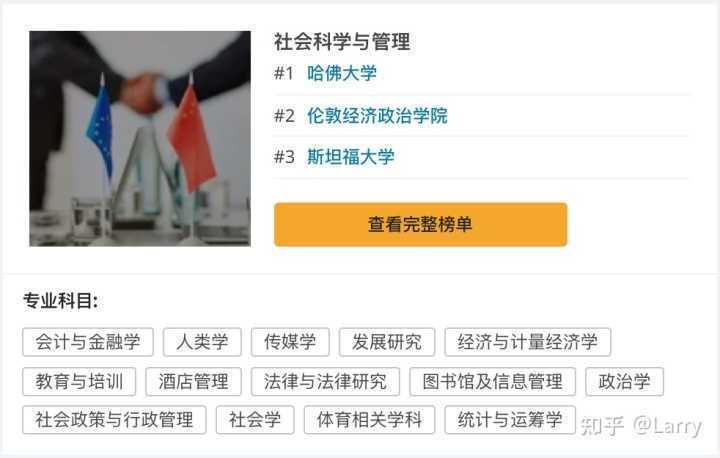Click the 政治学 subject tag
Viewport: 720px width, 458px height.
624,381
